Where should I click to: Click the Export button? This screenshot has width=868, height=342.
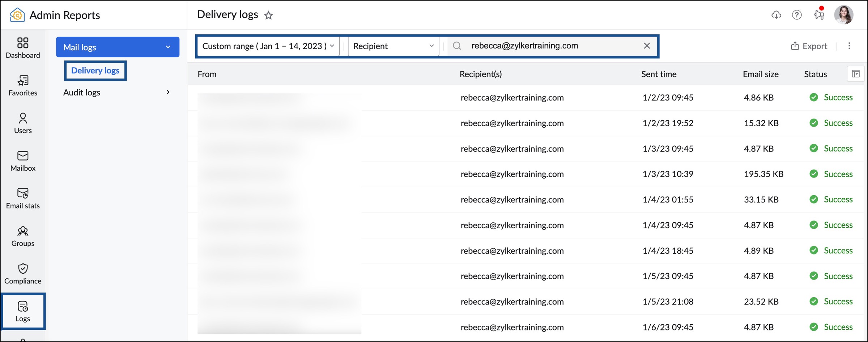(x=809, y=46)
